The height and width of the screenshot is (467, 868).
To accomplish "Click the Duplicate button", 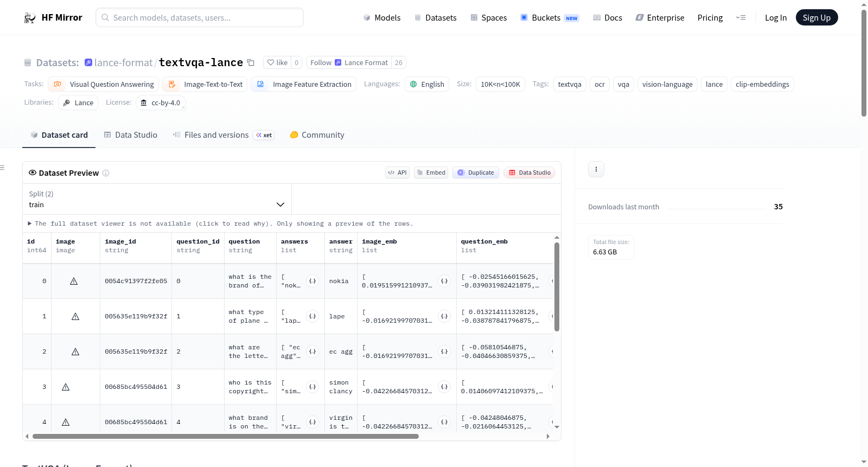I will tap(476, 172).
